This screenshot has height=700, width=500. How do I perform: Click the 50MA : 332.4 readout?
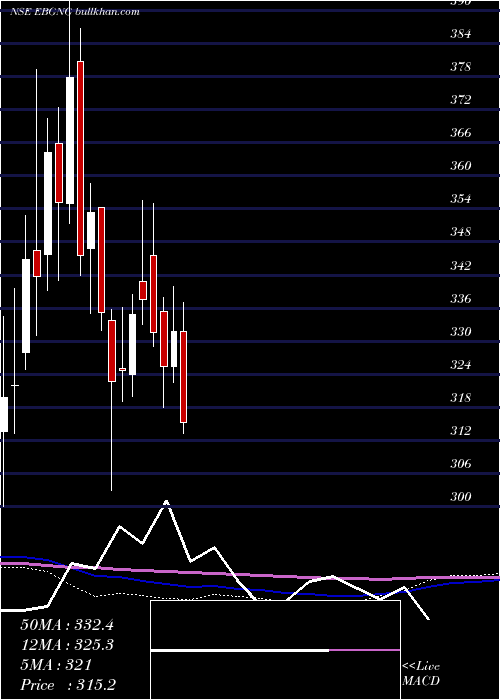click(67, 625)
